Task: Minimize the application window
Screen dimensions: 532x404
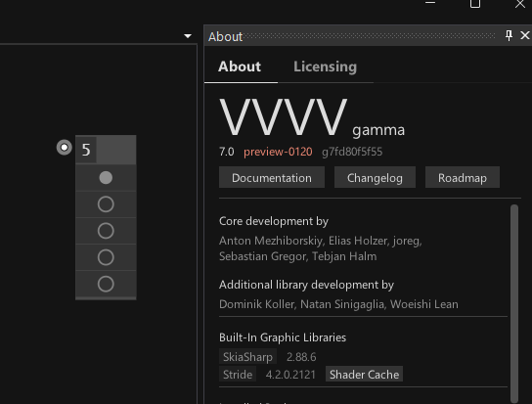Action: click(430, 2)
